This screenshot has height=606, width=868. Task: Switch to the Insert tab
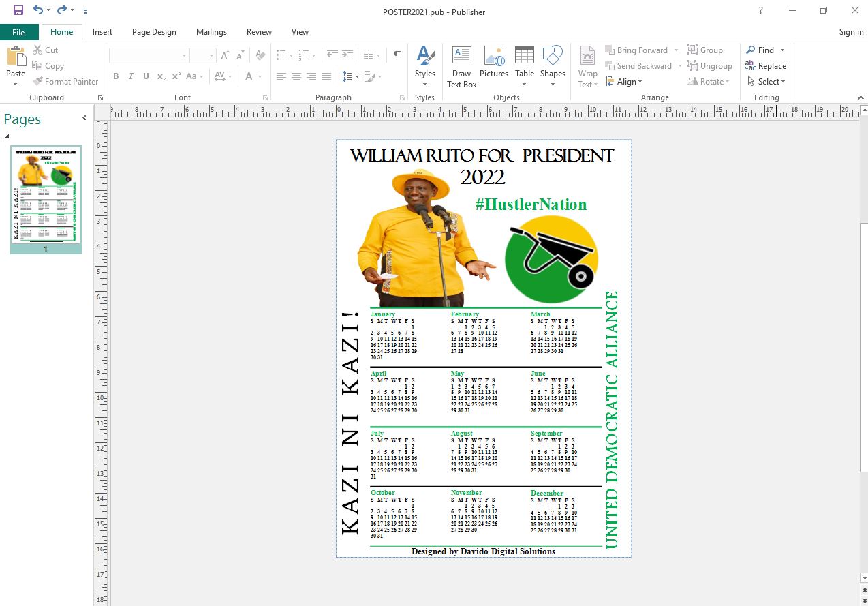pyautogui.click(x=102, y=32)
